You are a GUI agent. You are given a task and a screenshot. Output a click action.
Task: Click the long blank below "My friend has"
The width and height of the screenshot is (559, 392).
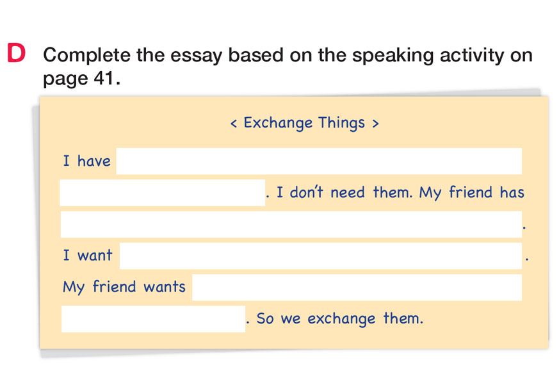click(x=291, y=224)
